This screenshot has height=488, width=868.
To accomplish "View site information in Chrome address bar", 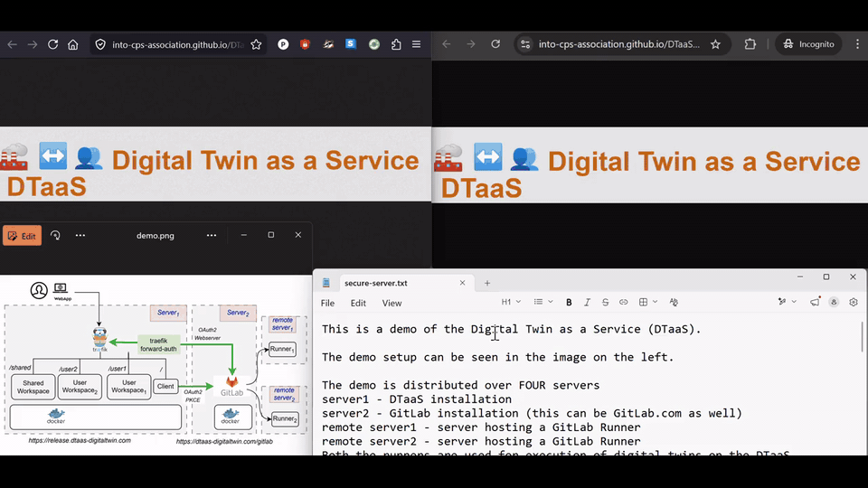I will [525, 44].
